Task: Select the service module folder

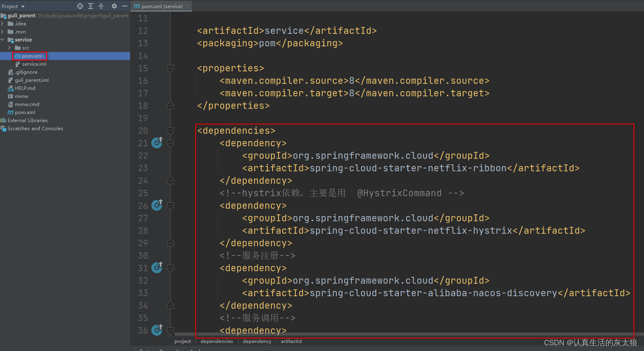Action: [20, 40]
